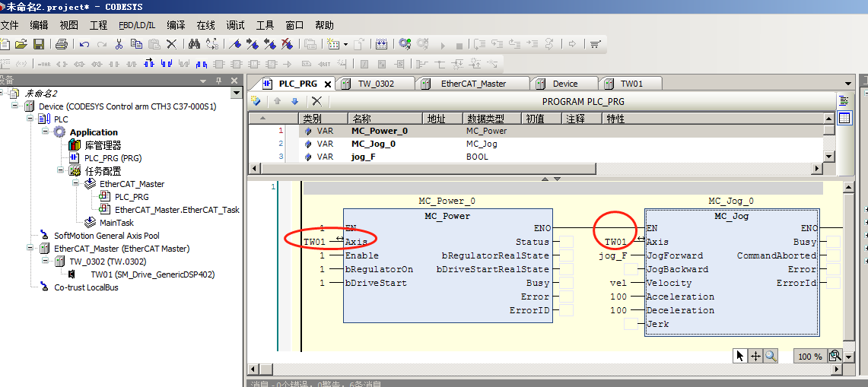Select SoftMotion General Axis Pool

[x=107, y=235]
